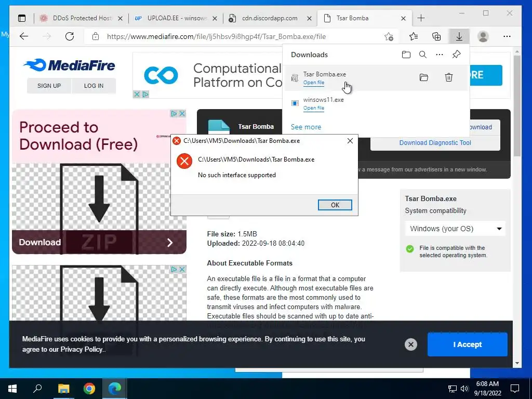532x399 pixels.
Task: Click Download Diagnostic Tool link
Action: pos(435,143)
